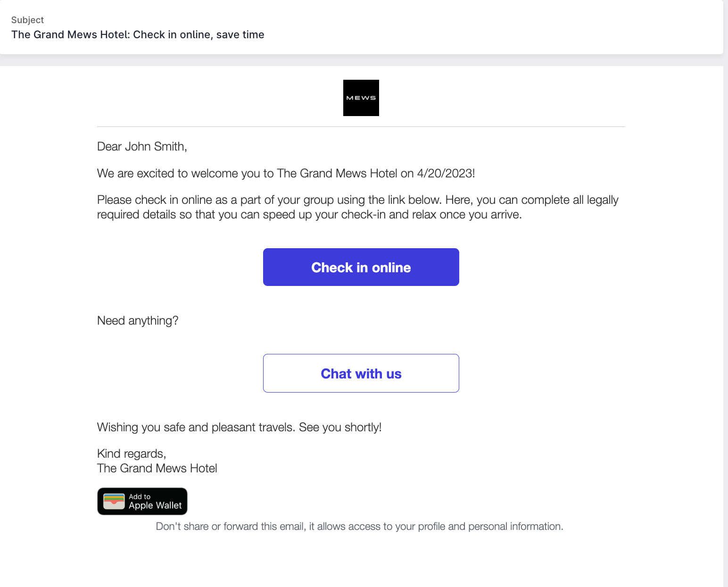
Task: Click The Grand Mews Hotel signature
Action: click(x=157, y=468)
